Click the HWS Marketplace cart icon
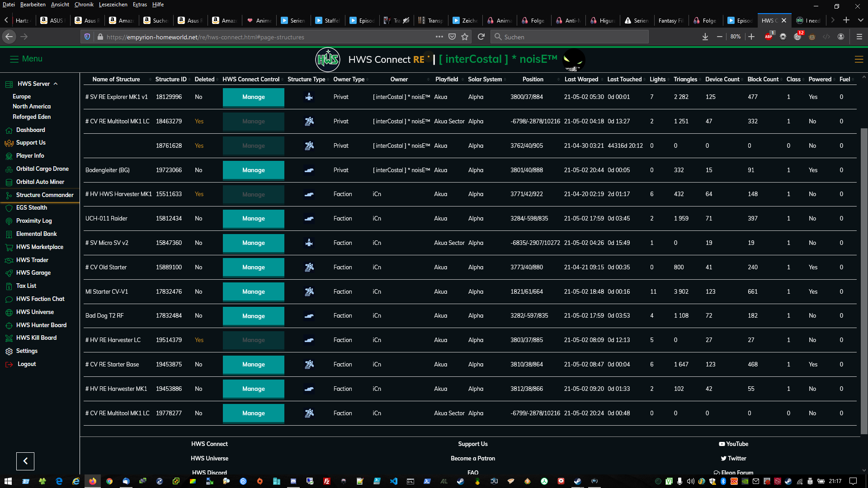Image resolution: width=868 pixels, height=488 pixels. coord(9,247)
